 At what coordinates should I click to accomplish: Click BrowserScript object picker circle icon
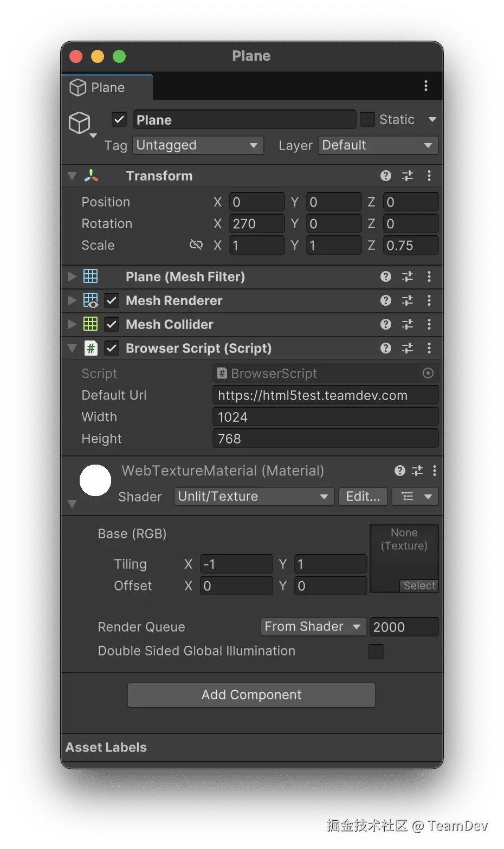click(428, 373)
